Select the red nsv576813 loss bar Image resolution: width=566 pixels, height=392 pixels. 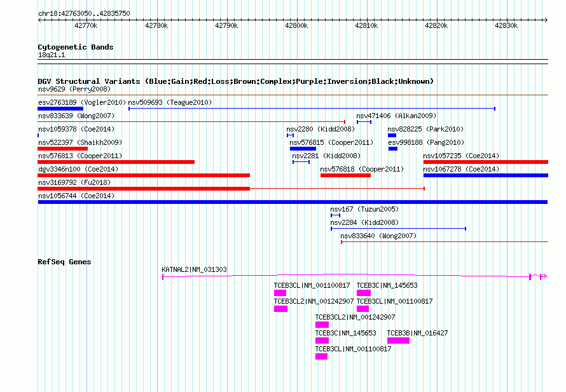tap(116, 162)
